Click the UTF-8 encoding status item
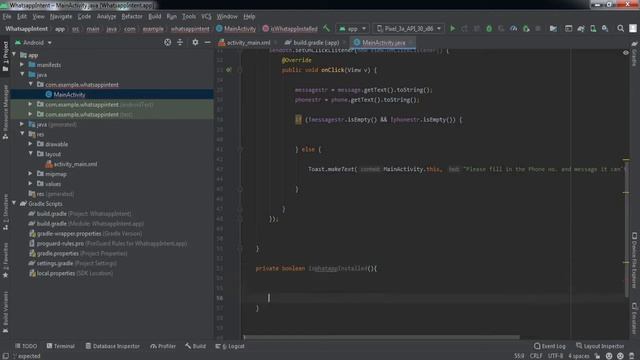 (555, 356)
